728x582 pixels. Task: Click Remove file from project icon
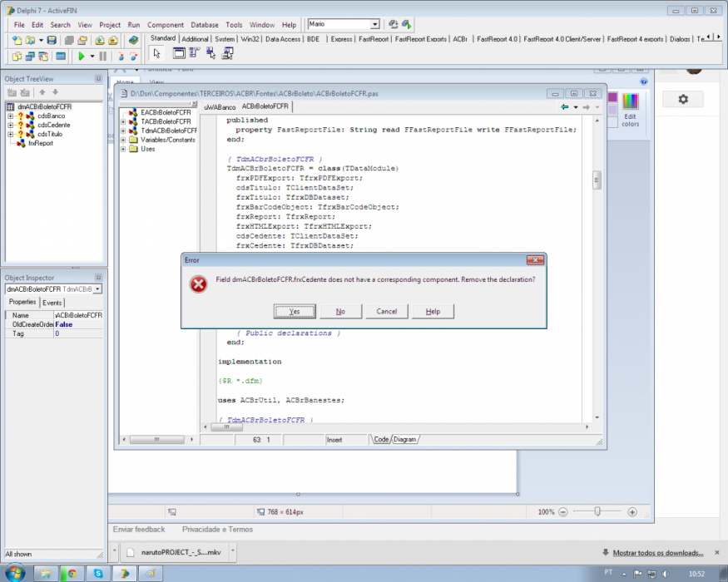(113, 41)
